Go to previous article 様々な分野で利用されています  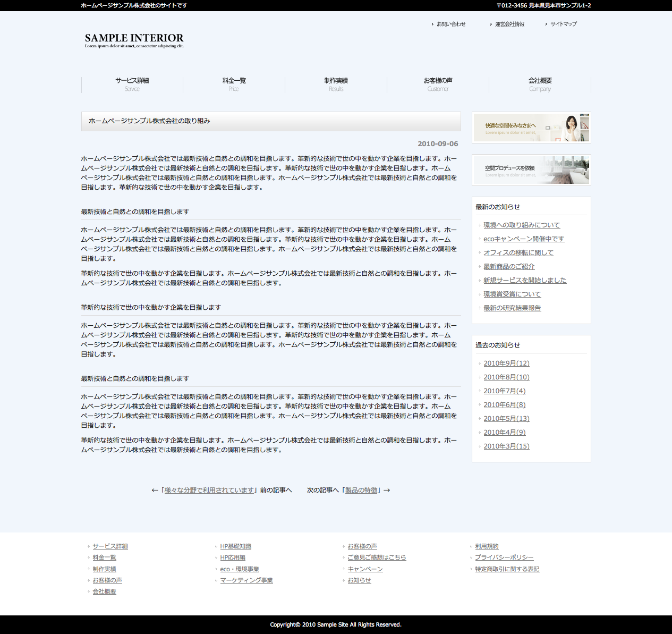click(210, 491)
